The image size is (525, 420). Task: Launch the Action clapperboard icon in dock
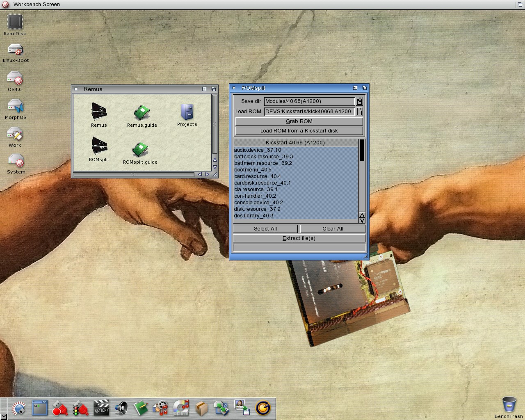[101, 408]
